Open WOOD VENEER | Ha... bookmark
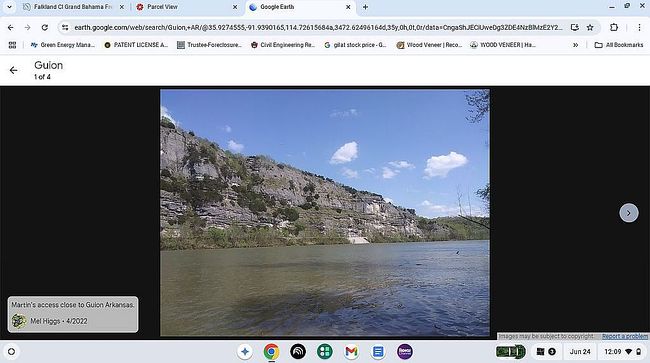The width and height of the screenshot is (650, 363). click(502, 45)
